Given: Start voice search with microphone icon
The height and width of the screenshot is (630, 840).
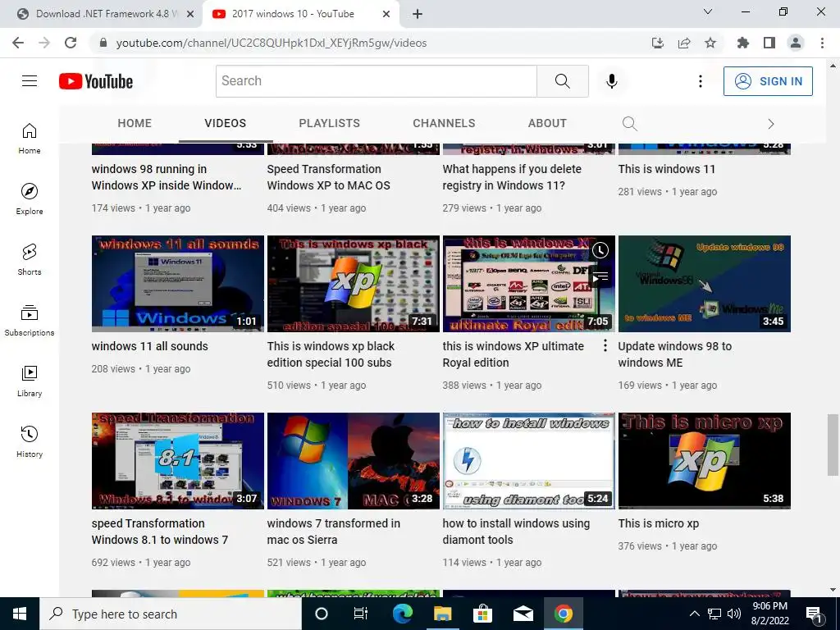Looking at the screenshot, I should click(x=612, y=81).
